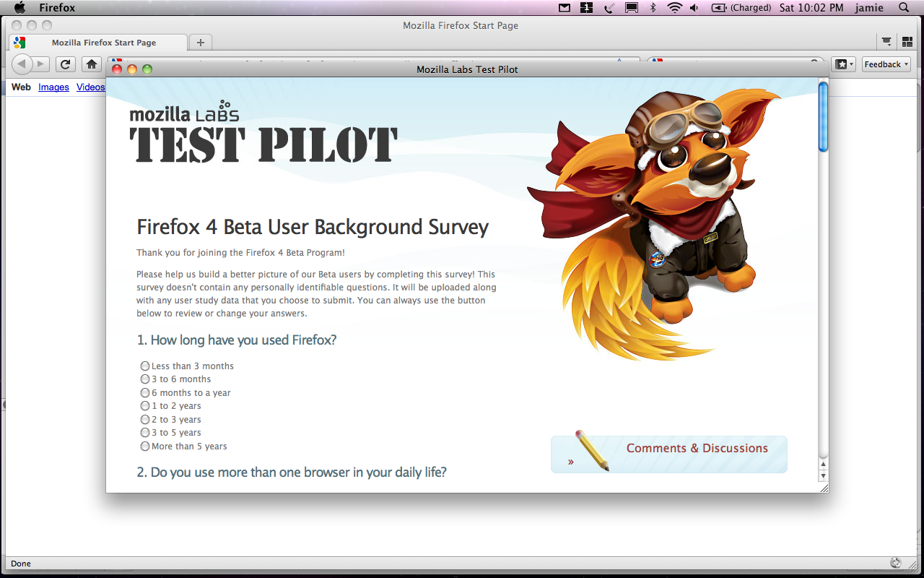Open the volume control in the menu bar

[694, 8]
